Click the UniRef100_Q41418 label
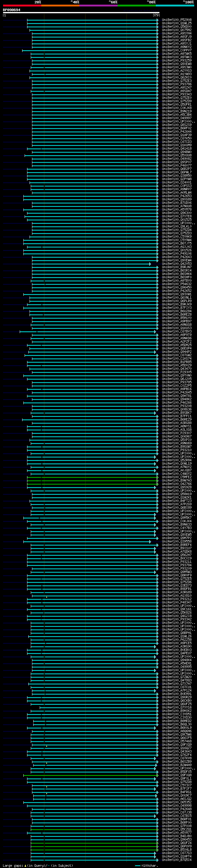Viewport: 197px width, 868px height. [x=176, y=149]
